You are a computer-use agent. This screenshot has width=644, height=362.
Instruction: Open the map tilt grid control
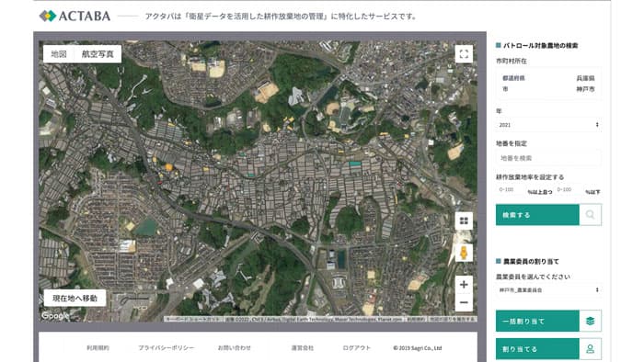click(464, 221)
